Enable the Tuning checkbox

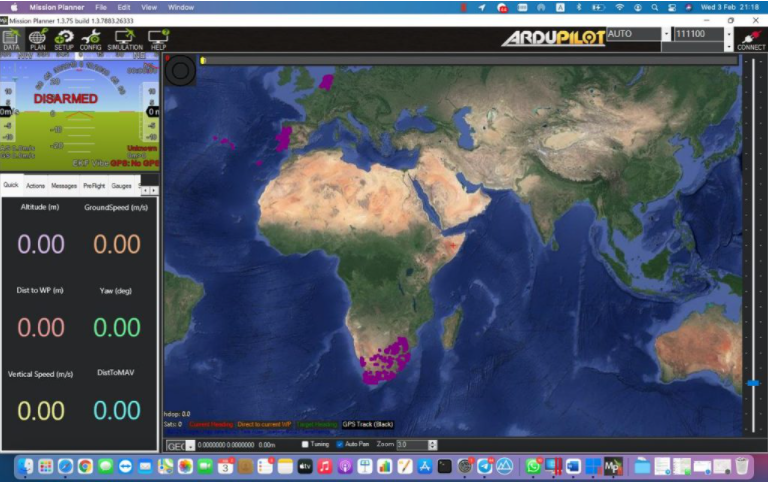coord(306,444)
